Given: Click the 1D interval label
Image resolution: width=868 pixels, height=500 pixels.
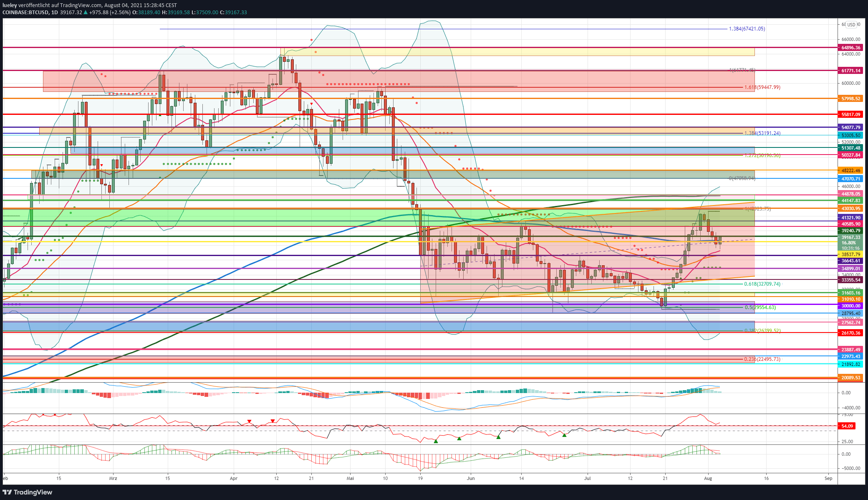Looking at the screenshot, I should coord(55,13).
